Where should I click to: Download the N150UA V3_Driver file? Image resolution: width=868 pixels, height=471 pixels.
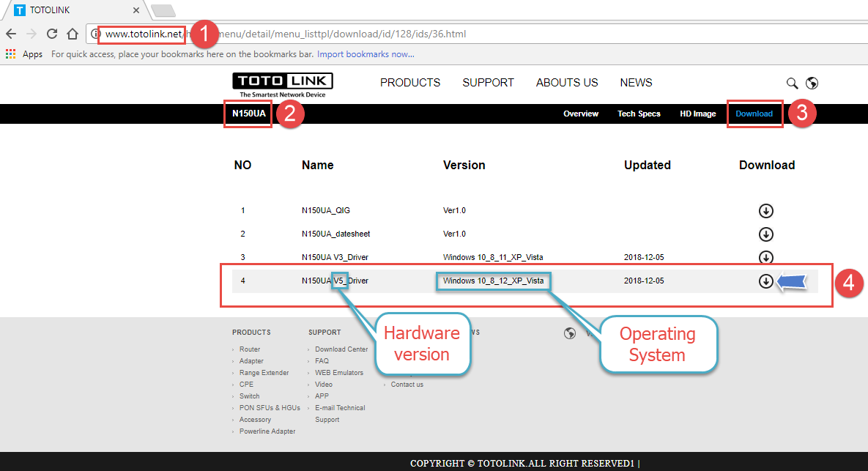click(x=765, y=257)
